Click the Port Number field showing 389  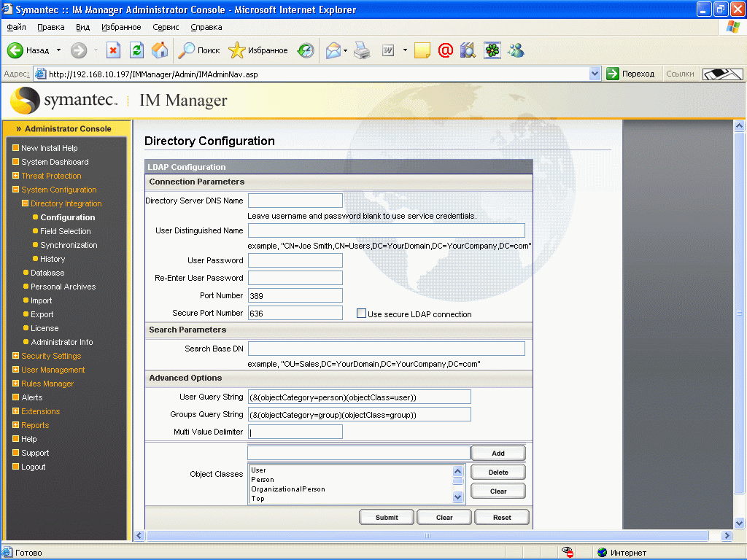(x=295, y=295)
